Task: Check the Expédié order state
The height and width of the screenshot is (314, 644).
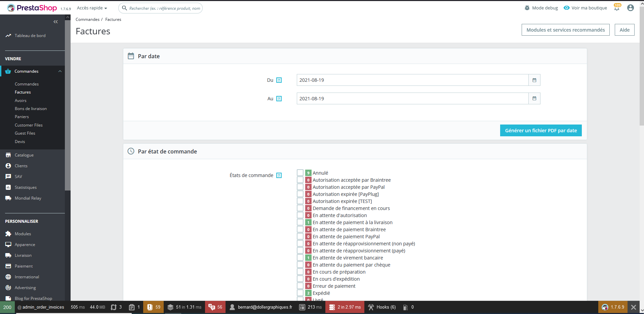Action: [x=300, y=293]
